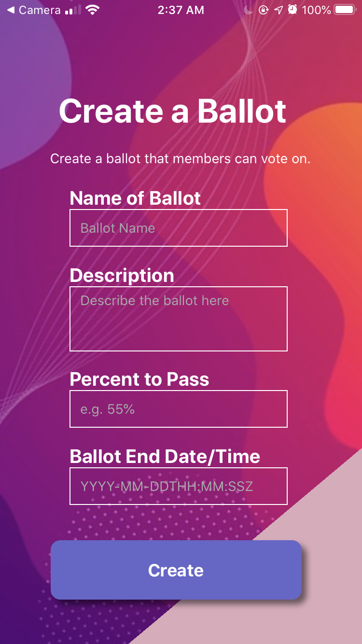The height and width of the screenshot is (644, 362).
Task: Click the ballot description text area
Action: tap(179, 319)
